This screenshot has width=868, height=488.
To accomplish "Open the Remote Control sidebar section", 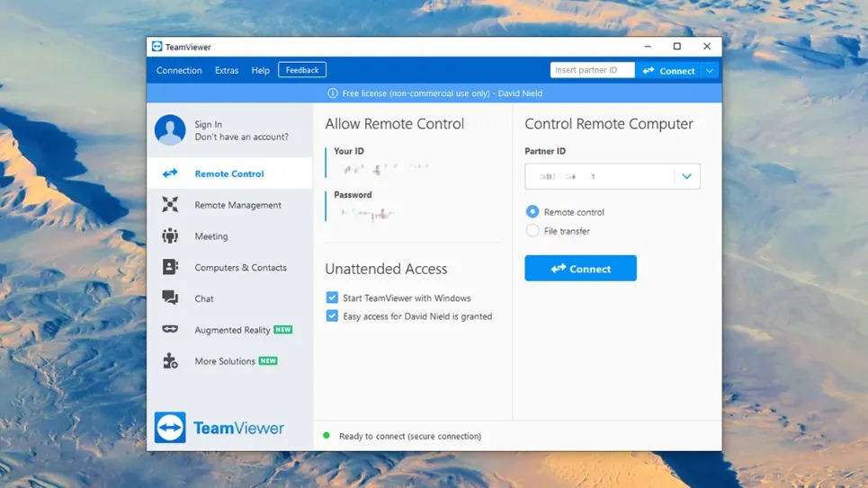I will point(229,173).
